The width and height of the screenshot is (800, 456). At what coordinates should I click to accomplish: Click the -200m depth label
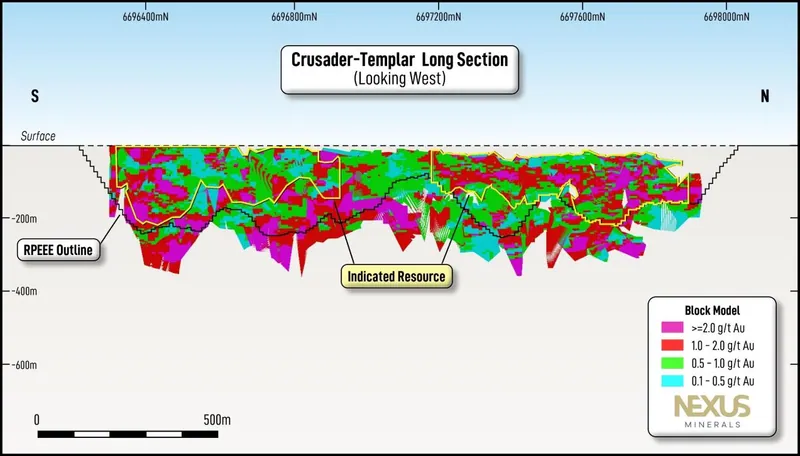(x=23, y=219)
